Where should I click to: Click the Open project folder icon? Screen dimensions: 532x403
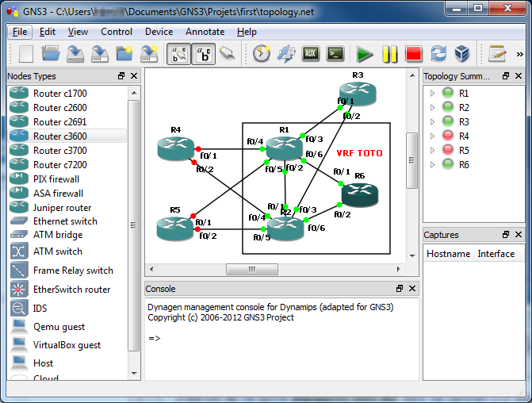52,54
